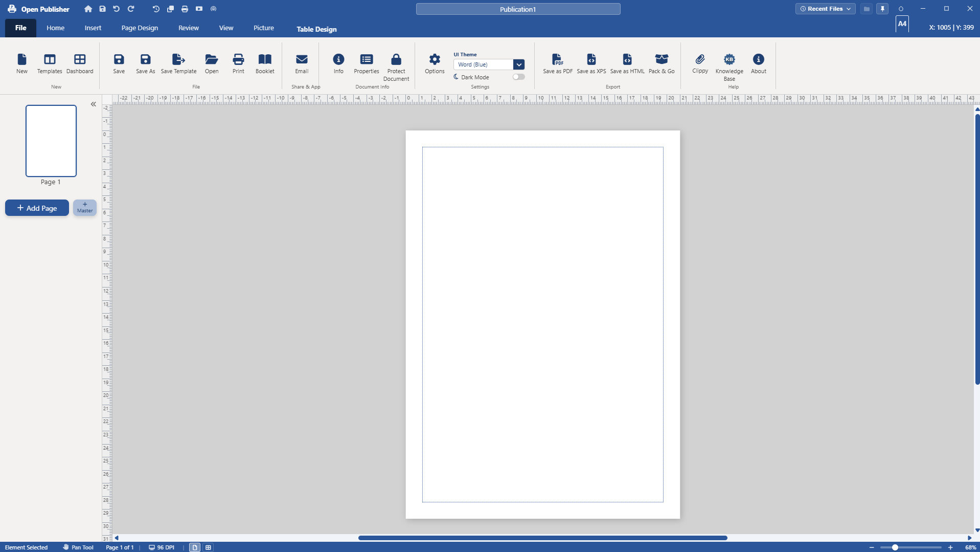
Task: Open document Info
Action: pos(338,64)
